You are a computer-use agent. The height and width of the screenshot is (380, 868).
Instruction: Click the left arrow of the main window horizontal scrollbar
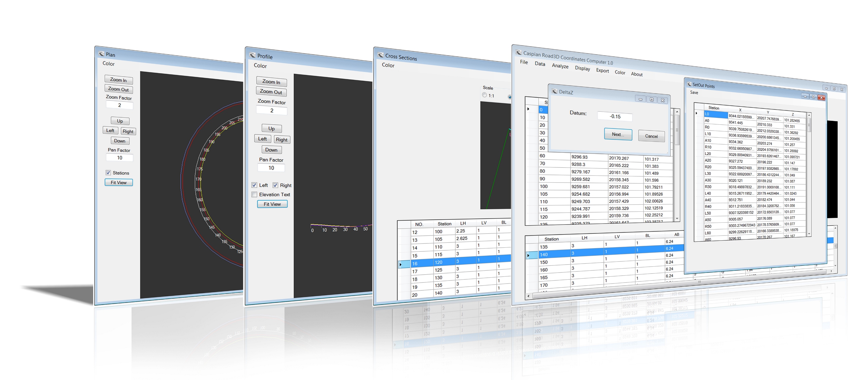[x=528, y=296]
